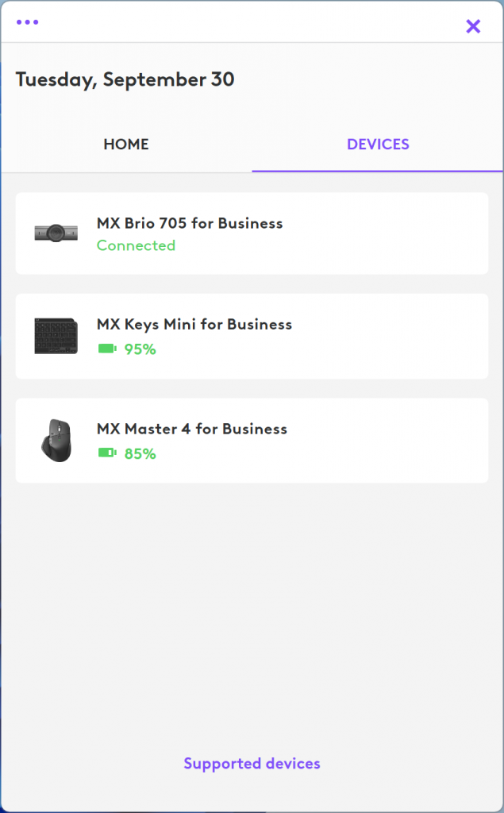Switch to the HOME tab

(126, 144)
